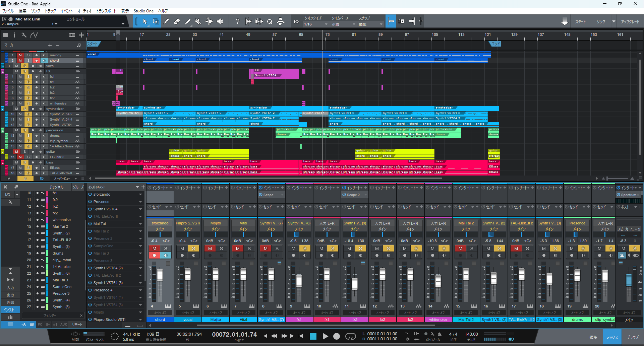
Task: Click the フィルター search field
Action: pos(50,316)
